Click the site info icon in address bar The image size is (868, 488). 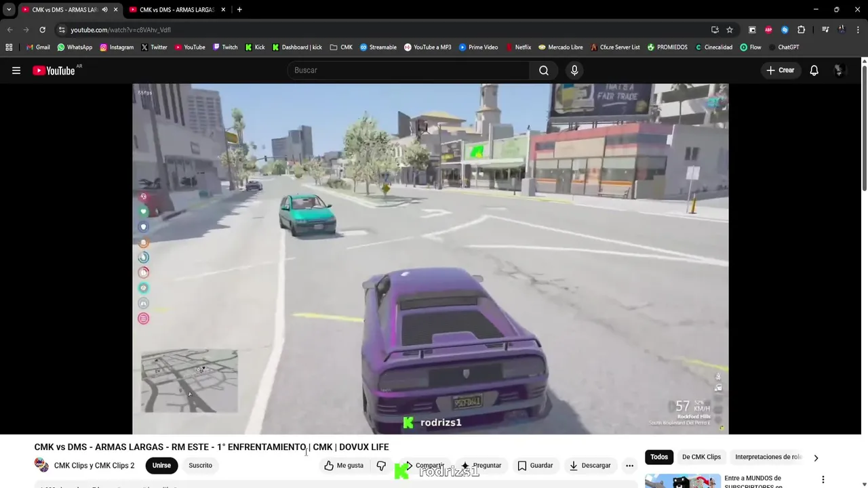(x=62, y=30)
